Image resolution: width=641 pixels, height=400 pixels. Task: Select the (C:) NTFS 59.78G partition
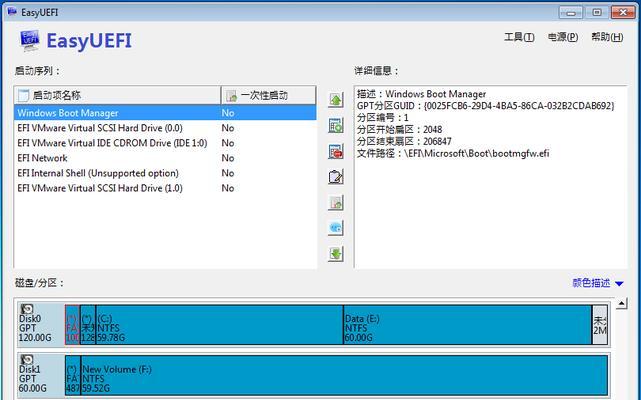pos(219,324)
